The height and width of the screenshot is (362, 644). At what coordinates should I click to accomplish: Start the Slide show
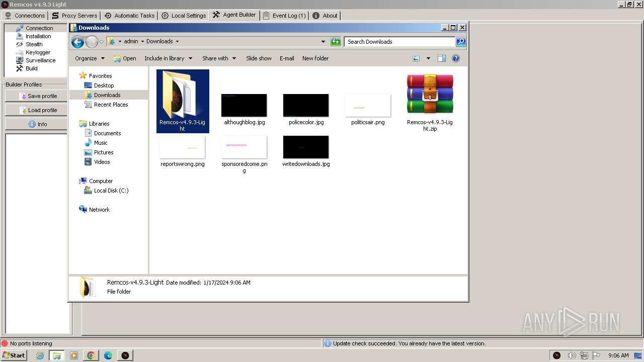(259, 58)
